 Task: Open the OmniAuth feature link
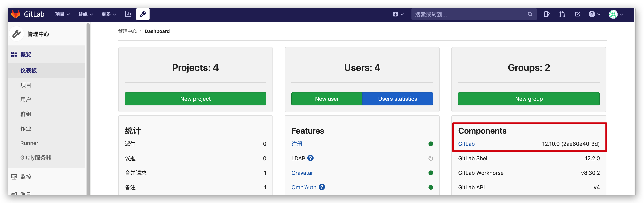click(304, 188)
